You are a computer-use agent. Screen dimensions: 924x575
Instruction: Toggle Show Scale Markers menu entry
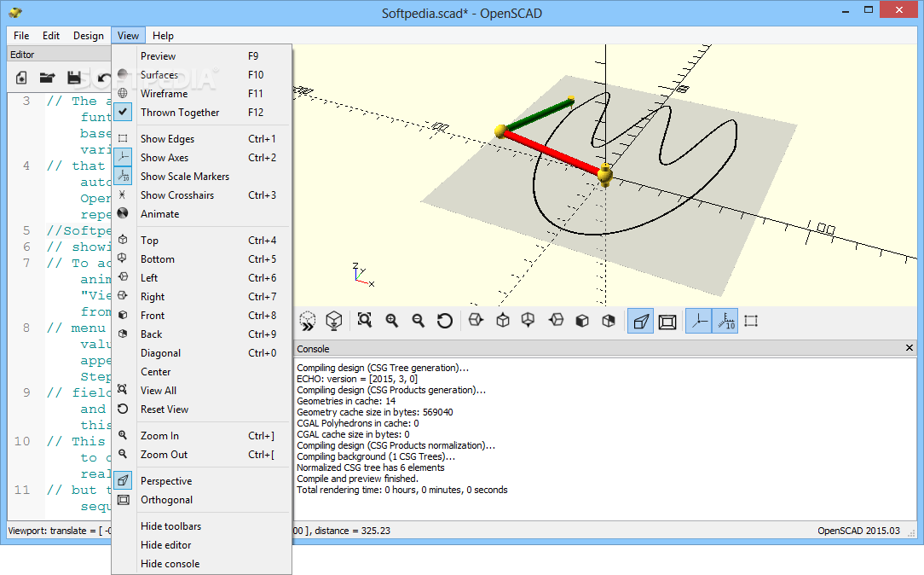201,177
